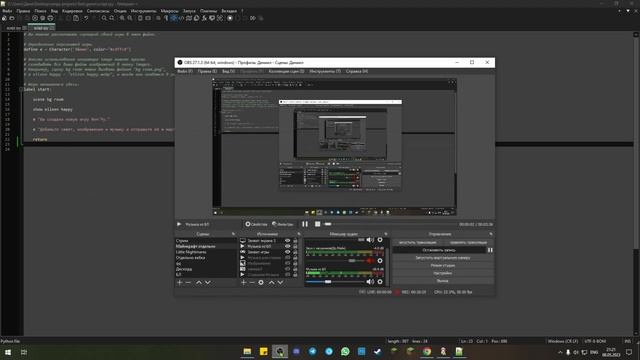Open the Справка menu in OBS
The image size is (640, 360).
click(357, 71)
